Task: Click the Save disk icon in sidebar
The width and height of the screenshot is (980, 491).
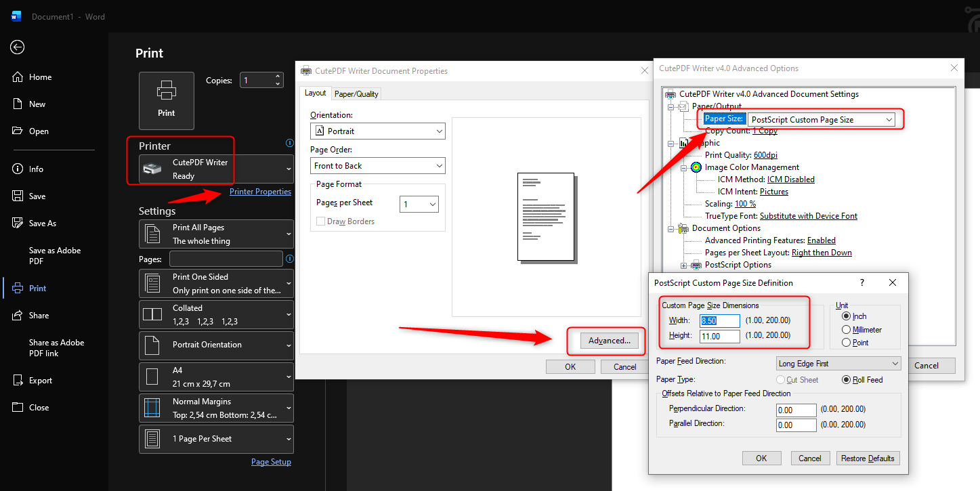Action: [18, 196]
